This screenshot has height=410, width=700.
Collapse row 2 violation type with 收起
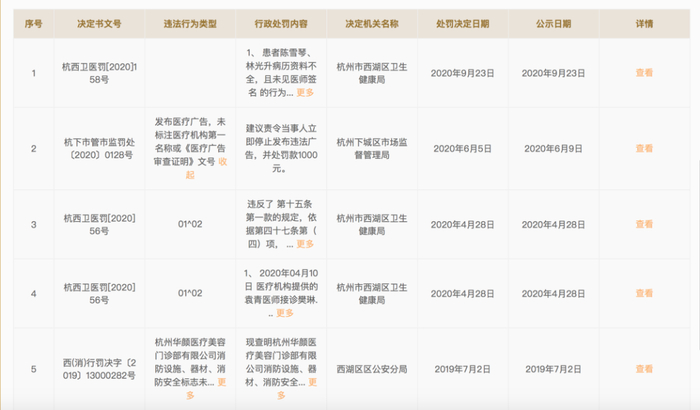[x=207, y=168]
